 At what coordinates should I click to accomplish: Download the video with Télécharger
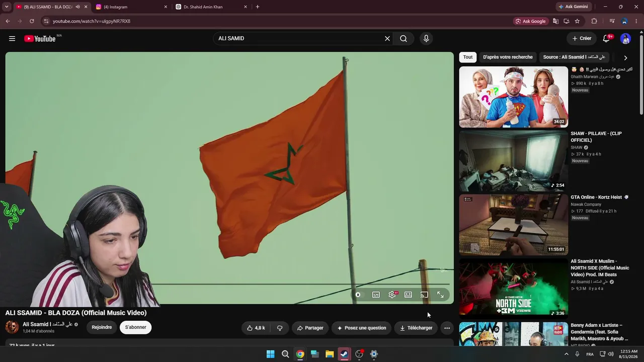tap(416, 328)
